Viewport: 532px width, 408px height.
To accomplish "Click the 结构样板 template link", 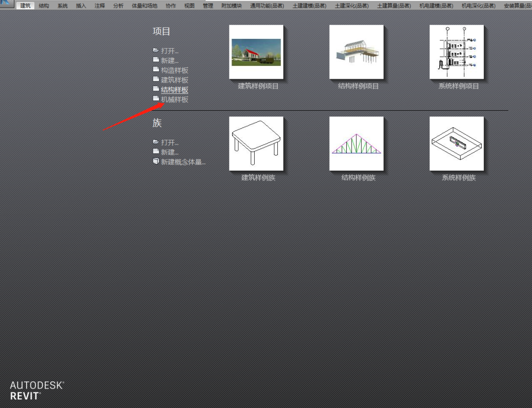I will (x=174, y=90).
